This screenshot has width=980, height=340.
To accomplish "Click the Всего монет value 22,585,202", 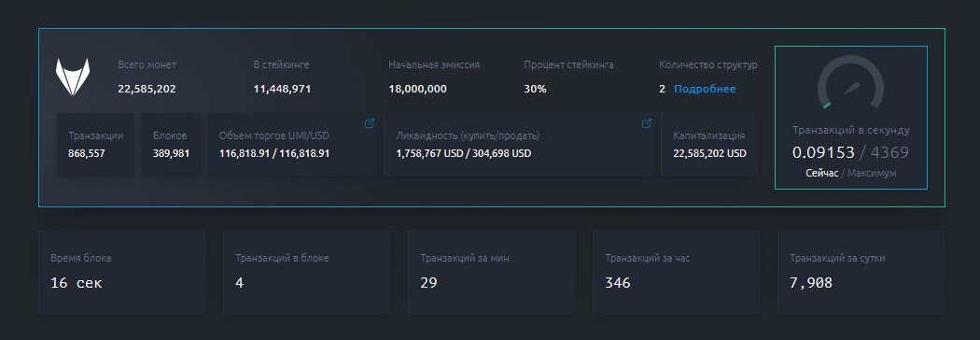I will [147, 89].
